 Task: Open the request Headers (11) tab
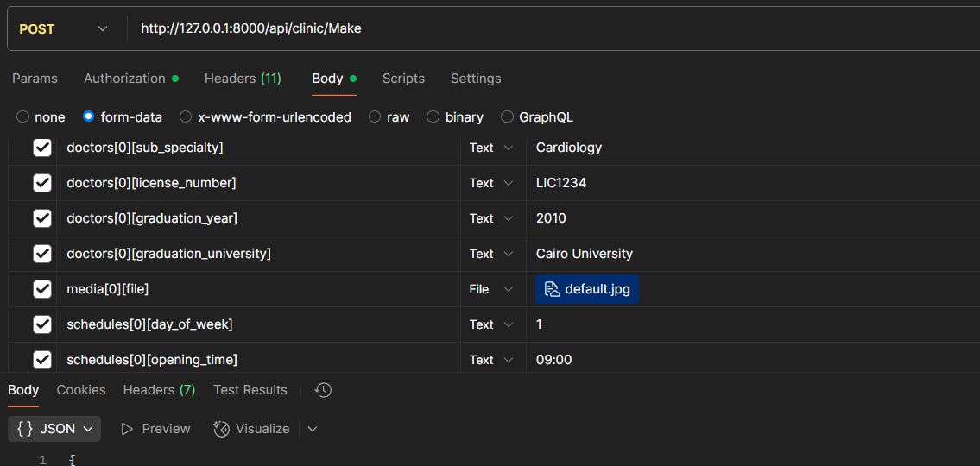coord(243,79)
